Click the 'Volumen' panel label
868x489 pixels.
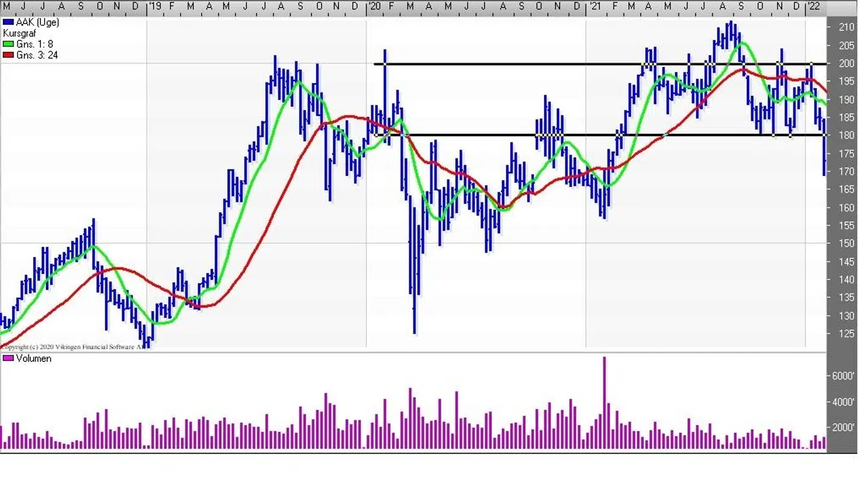pyautogui.click(x=34, y=359)
